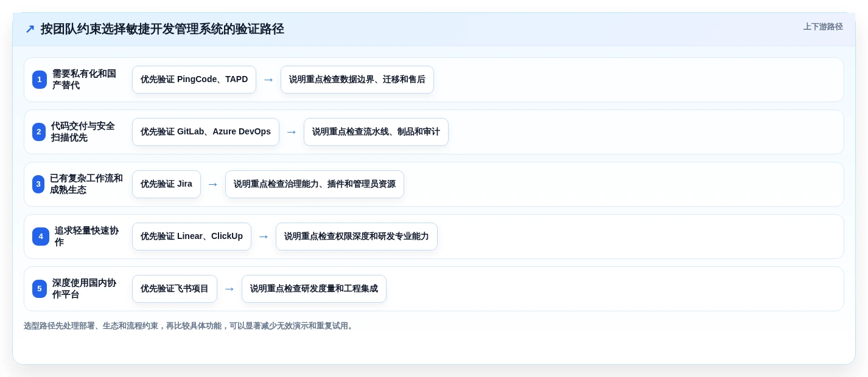Click the arrow after the Jira box
The image size is (868, 377).
click(213, 184)
